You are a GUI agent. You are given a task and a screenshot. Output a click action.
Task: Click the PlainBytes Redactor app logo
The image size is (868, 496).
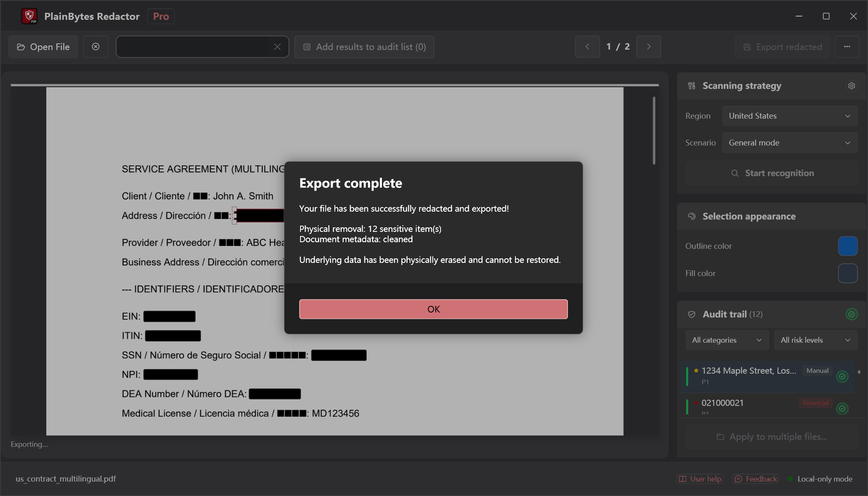click(x=29, y=16)
